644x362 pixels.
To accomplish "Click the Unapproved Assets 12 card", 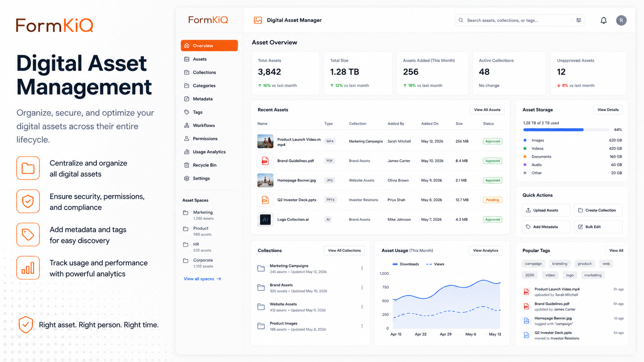I will pyautogui.click(x=588, y=73).
